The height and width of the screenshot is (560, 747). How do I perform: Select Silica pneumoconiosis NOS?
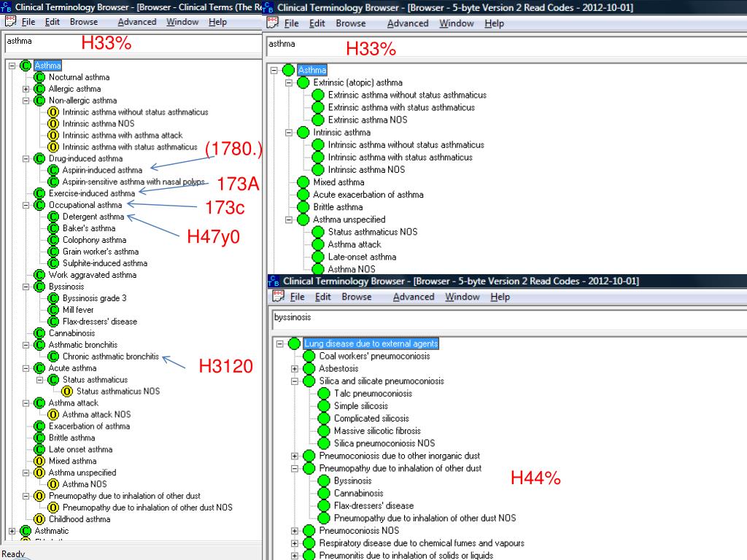[384, 443]
